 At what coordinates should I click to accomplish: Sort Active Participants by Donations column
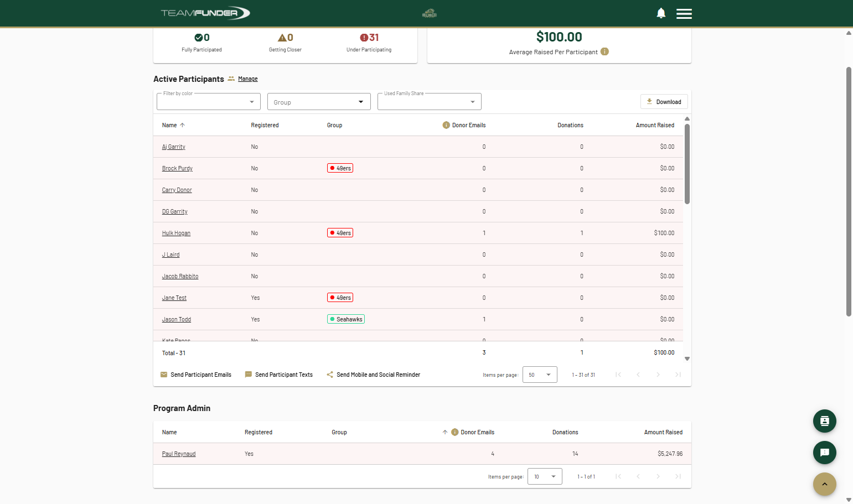570,125
